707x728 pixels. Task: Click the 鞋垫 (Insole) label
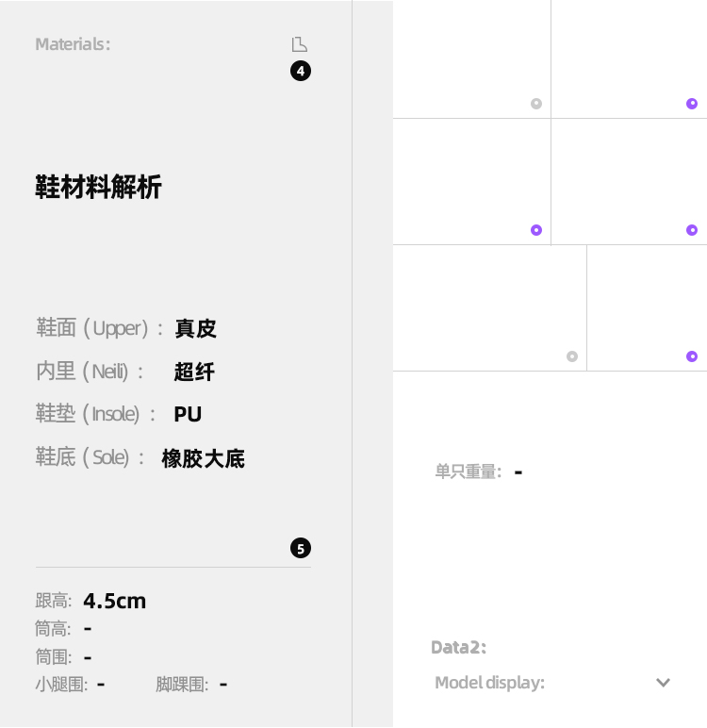tap(95, 414)
